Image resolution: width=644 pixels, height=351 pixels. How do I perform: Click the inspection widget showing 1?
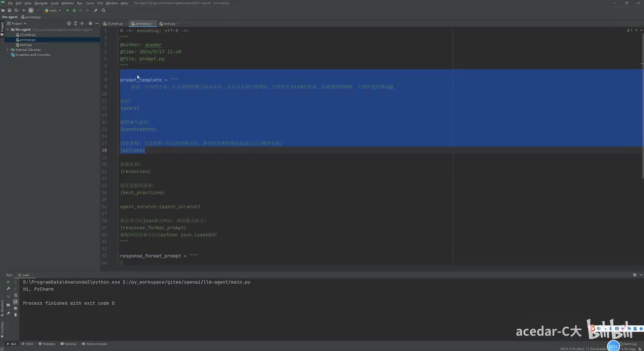click(x=629, y=31)
